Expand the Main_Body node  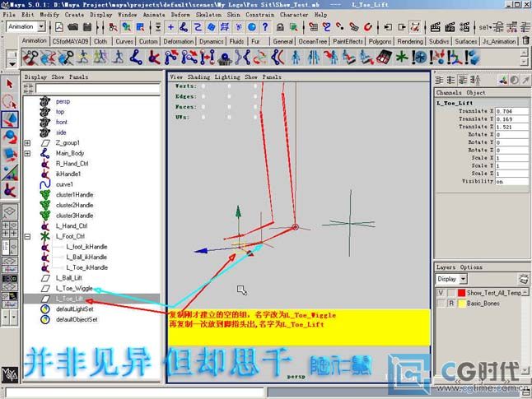coord(27,154)
